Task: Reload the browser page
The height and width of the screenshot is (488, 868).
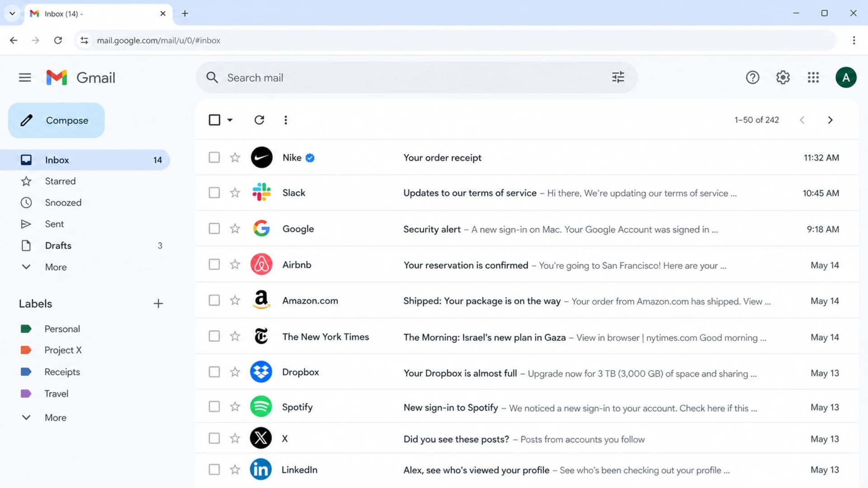Action: (58, 40)
